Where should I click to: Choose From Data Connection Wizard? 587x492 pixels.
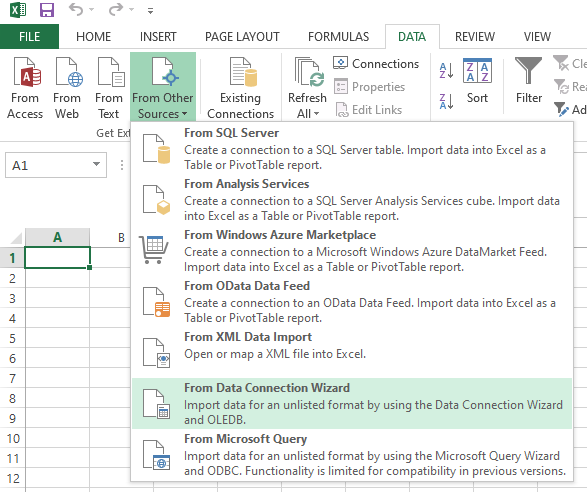pyautogui.click(x=352, y=404)
